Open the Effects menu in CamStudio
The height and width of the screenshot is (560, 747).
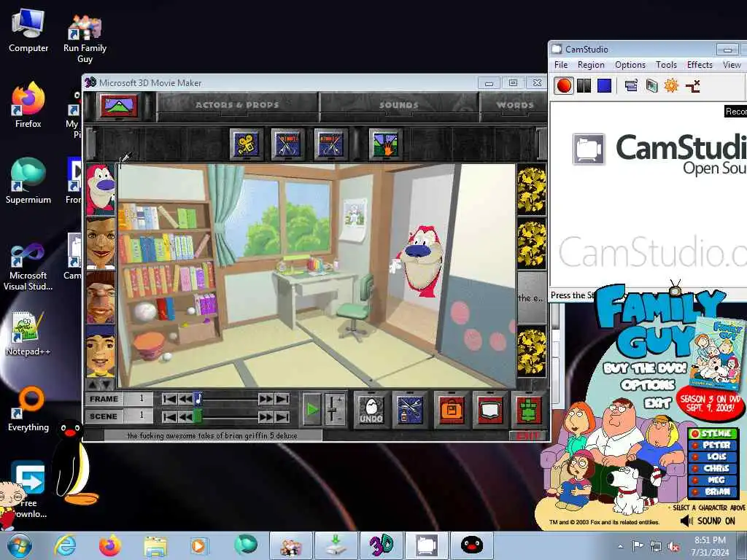coord(700,65)
